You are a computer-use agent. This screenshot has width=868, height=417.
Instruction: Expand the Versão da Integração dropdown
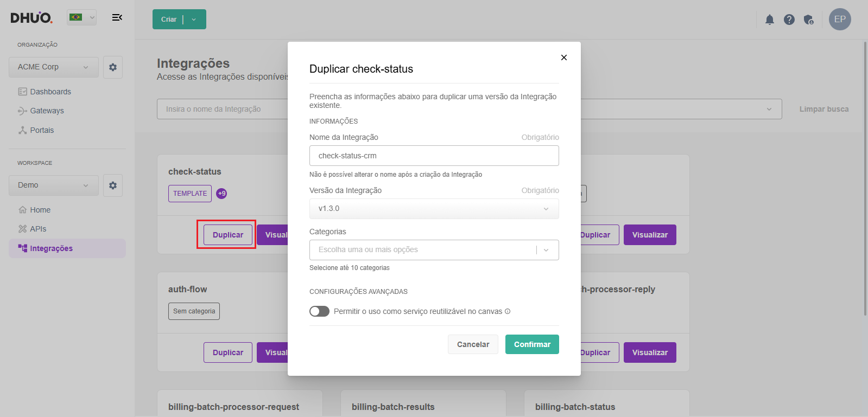pyautogui.click(x=434, y=209)
